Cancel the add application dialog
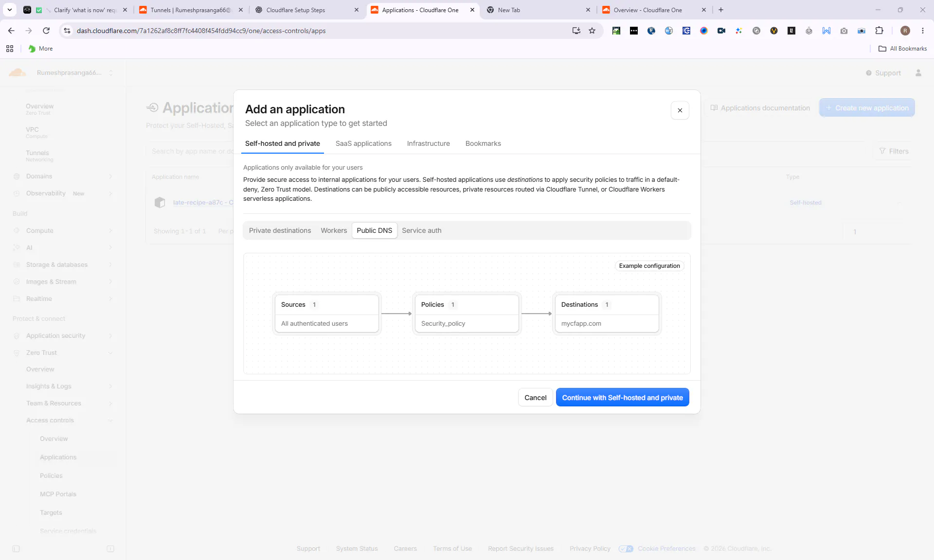 coord(535,397)
